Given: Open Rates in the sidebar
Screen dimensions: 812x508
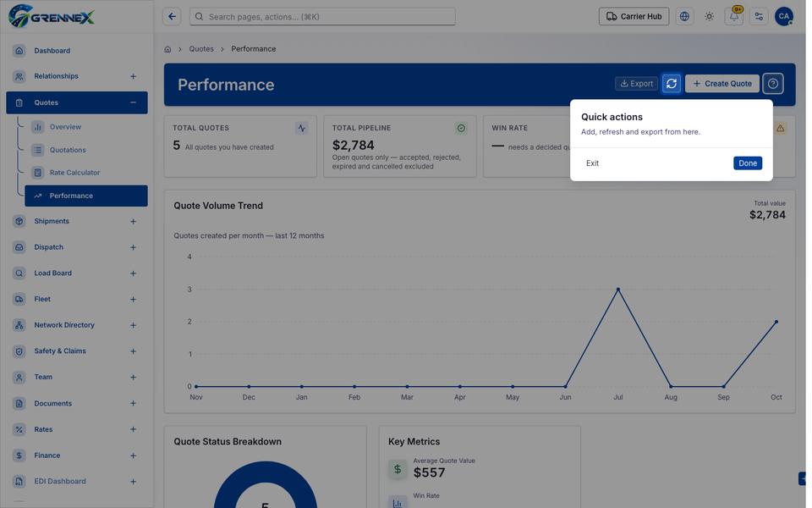Looking at the screenshot, I should pyautogui.click(x=77, y=429).
